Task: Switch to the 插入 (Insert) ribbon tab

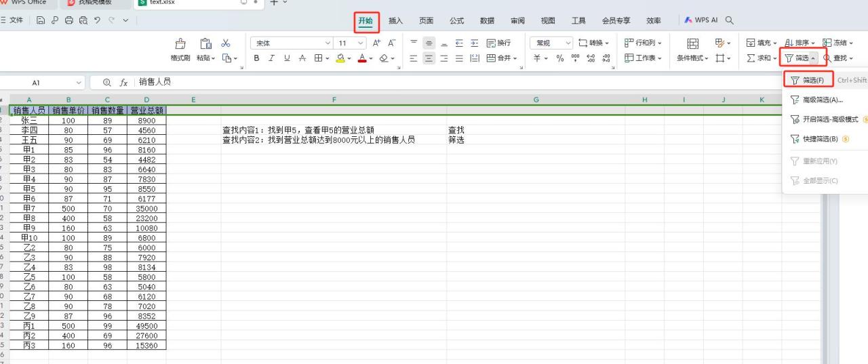Action: (x=395, y=20)
